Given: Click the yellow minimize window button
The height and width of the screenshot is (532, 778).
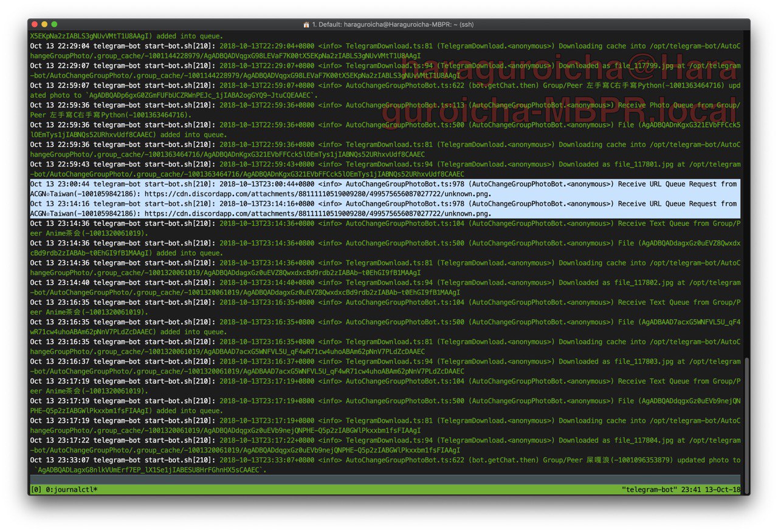Looking at the screenshot, I should point(44,24).
